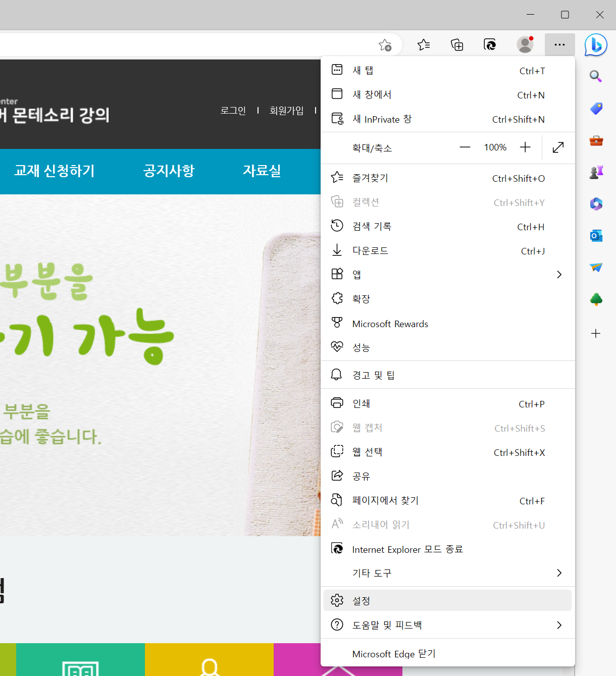Open the Shopping tag sidebar icon
616x676 pixels.
[x=596, y=109]
